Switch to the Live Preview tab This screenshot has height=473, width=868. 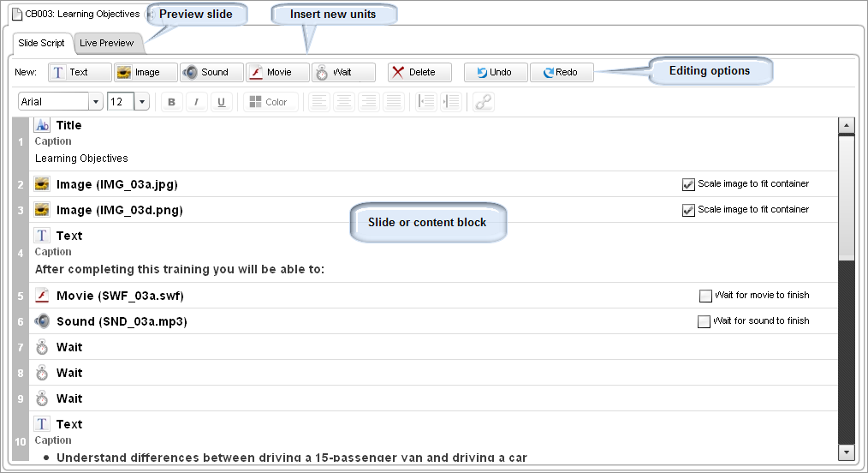pos(106,43)
